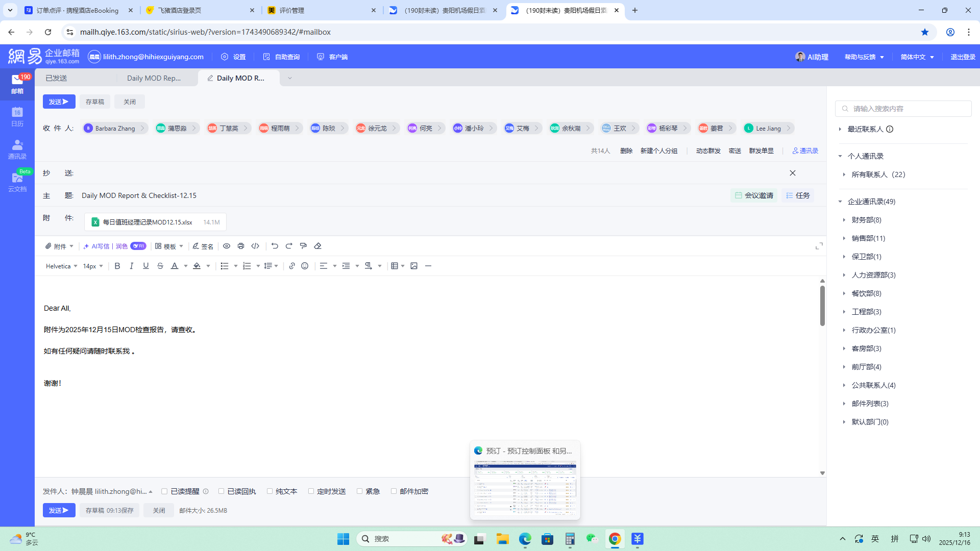Click the format painter icon
Viewport: 980px width, 551px height.
point(303,246)
